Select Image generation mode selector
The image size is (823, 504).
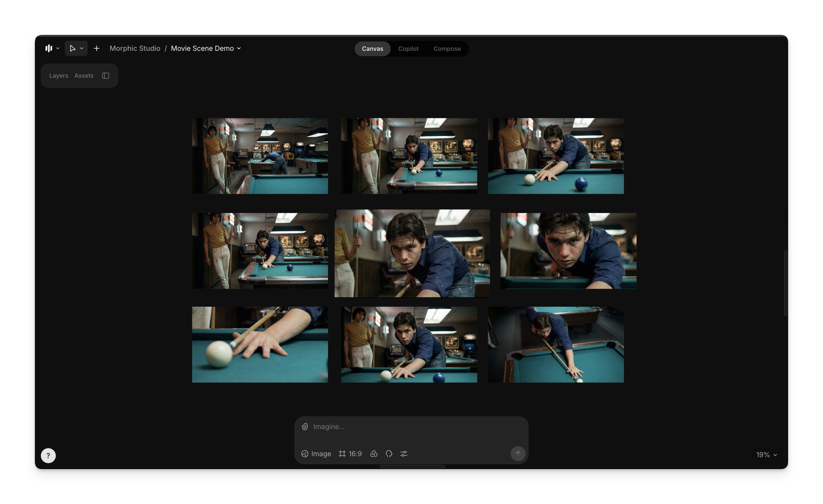(316, 453)
